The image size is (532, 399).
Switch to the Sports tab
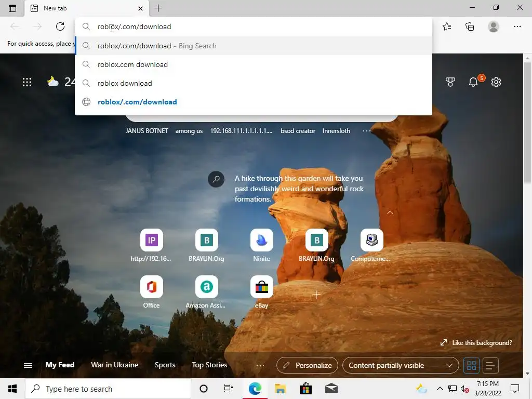[165, 365]
